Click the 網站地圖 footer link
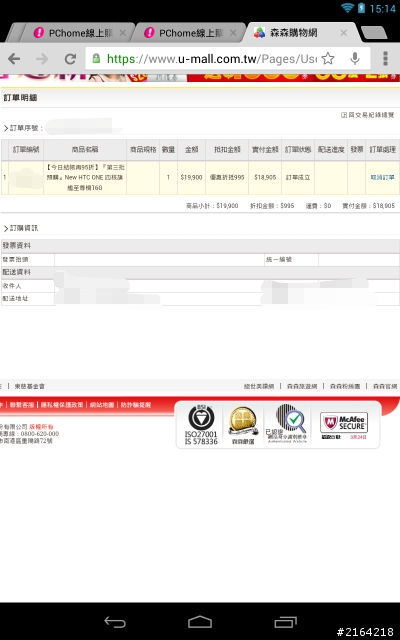 point(102,405)
